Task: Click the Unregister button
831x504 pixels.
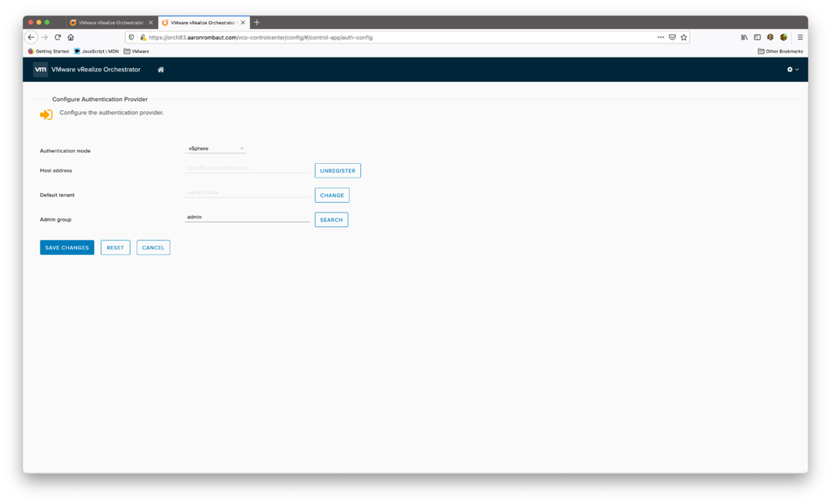Action: point(338,171)
